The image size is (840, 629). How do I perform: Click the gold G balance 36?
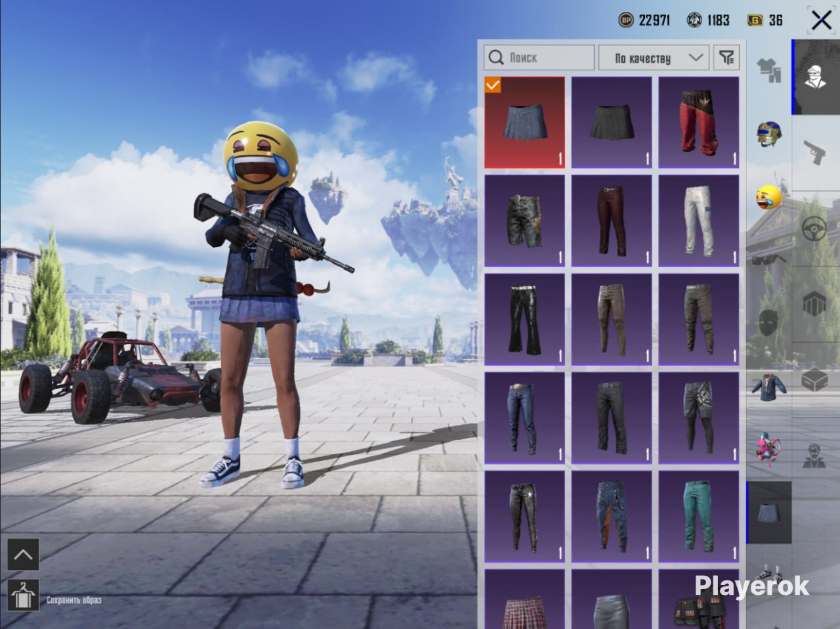click(766, 20)
